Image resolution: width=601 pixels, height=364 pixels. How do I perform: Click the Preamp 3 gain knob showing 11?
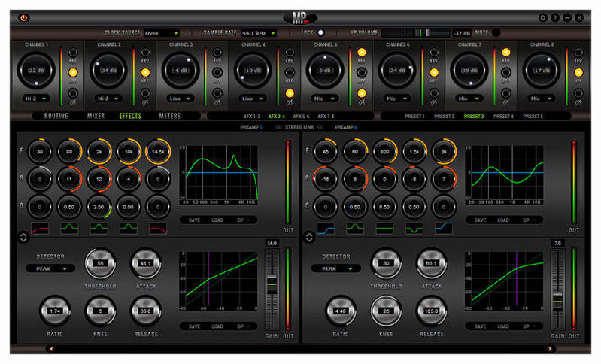click(69, 179)
